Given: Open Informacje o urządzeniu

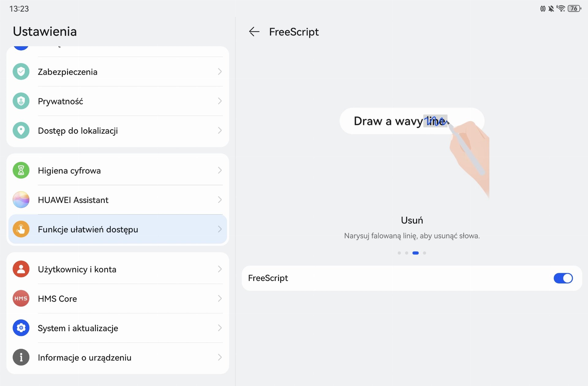Looking at the screenshot, I should [85, 358].
